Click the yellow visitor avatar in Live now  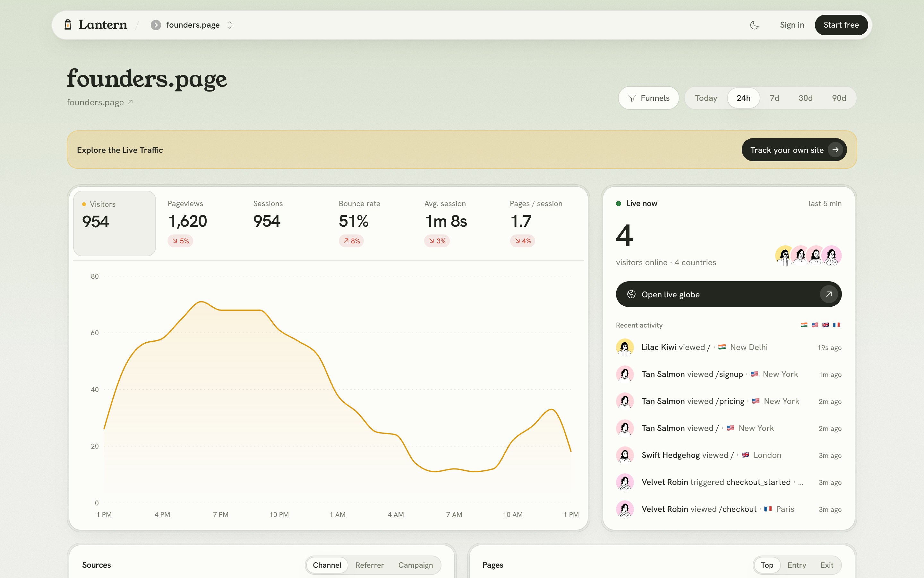point(784,255)
